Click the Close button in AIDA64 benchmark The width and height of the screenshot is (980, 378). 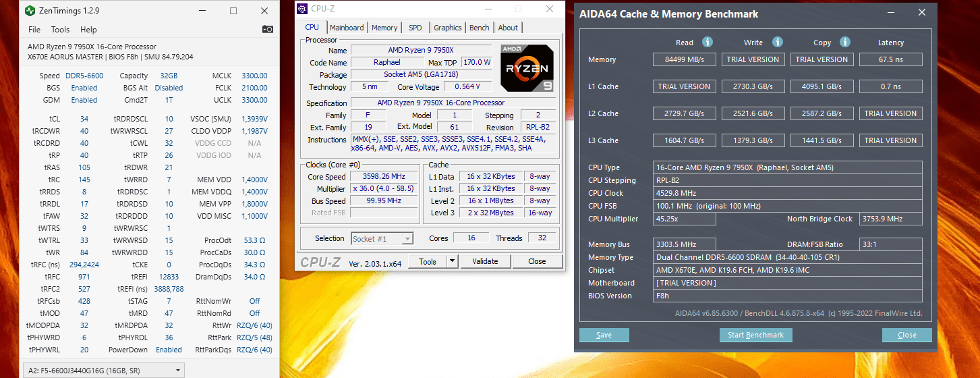(x=907, y=335)
